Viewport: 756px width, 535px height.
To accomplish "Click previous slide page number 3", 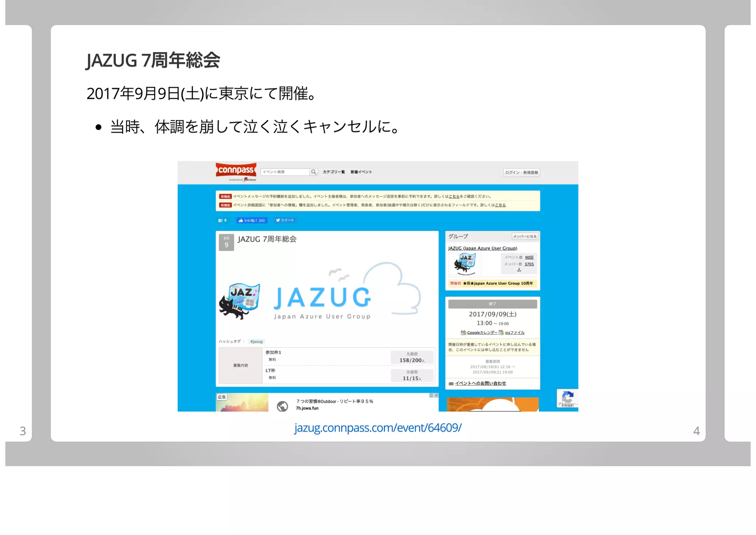I will [23, 431].
